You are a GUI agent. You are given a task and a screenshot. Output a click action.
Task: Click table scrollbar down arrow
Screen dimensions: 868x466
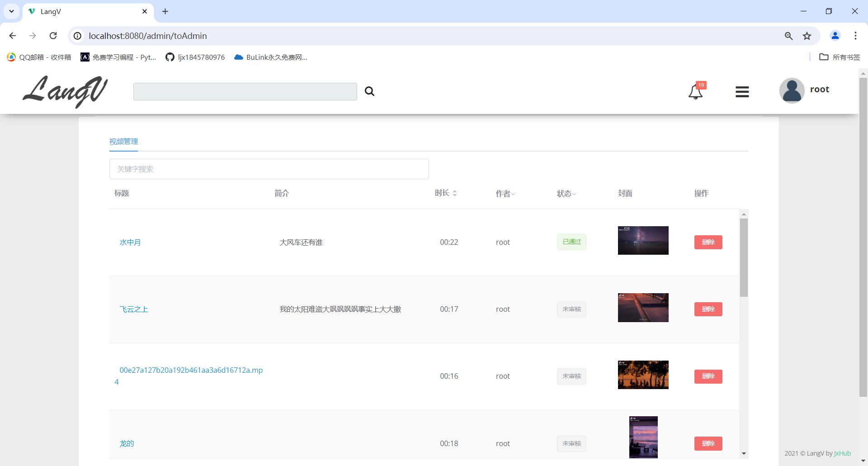[744, 454]
